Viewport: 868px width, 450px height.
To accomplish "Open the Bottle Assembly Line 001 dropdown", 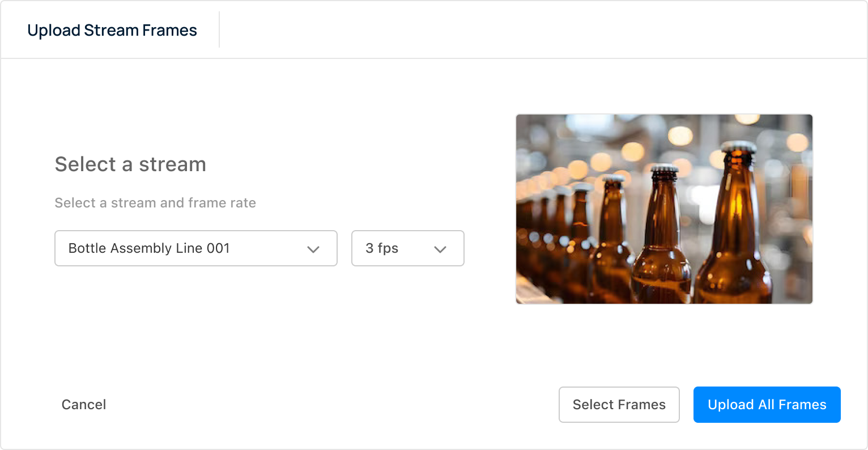I will 195,248.
